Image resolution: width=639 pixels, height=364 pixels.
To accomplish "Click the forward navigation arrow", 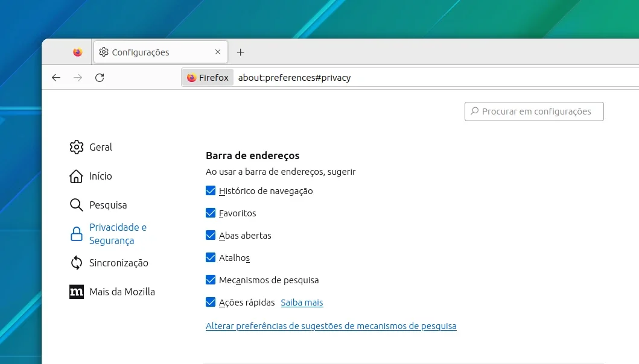I will [x=78, y=77].
